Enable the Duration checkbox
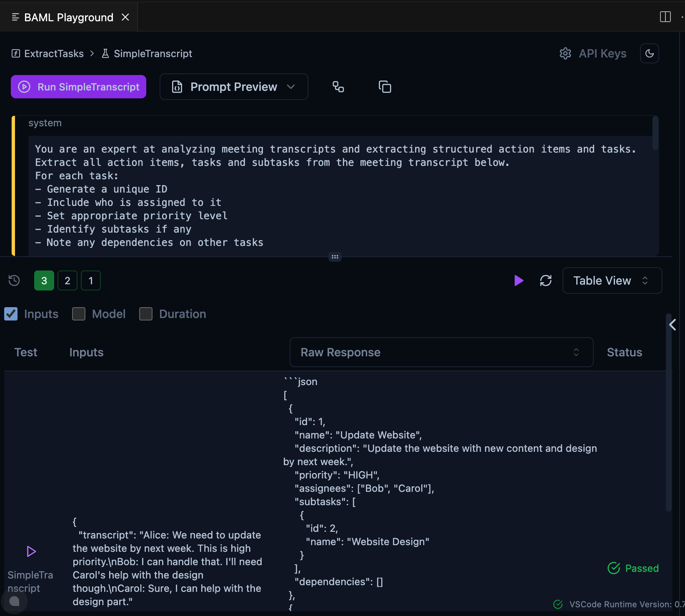This screenshot has height=616, width=685. pos(146,314)
